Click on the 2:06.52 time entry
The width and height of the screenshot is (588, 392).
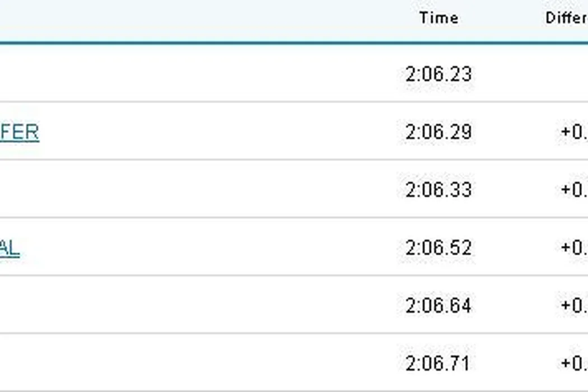point(438,248)
